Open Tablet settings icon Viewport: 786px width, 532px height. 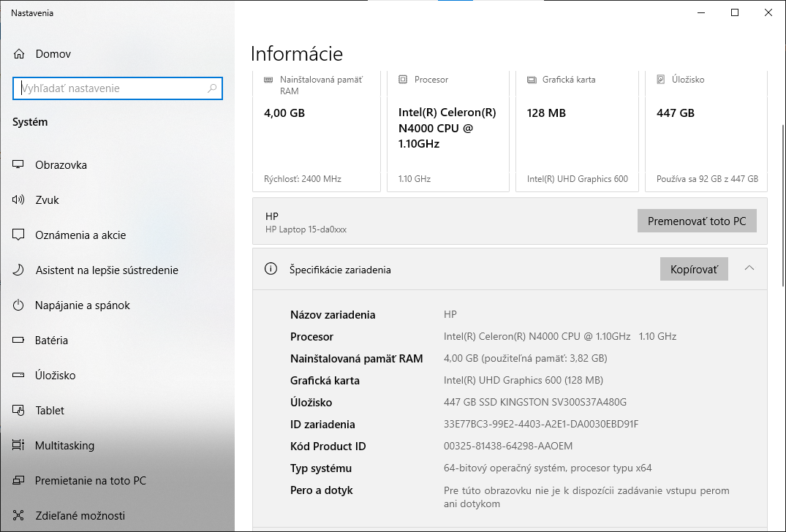(x=18, y=410)
